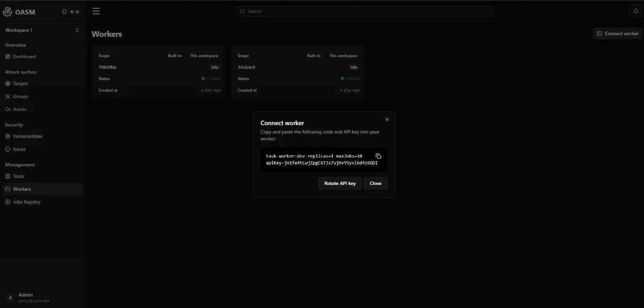Click Online status of worker 34c2abc9

coord(350,78)
